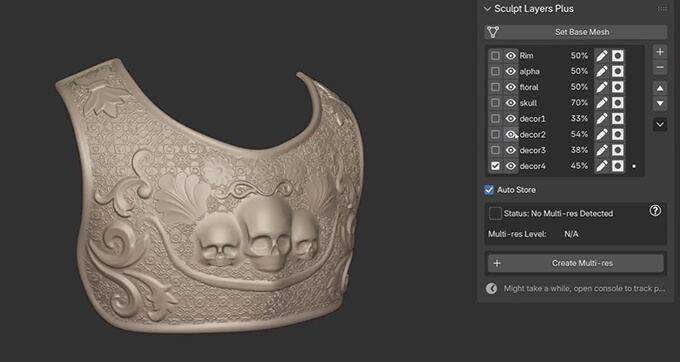Open the layer specials dropdown chevron

[x=660, y=125]
